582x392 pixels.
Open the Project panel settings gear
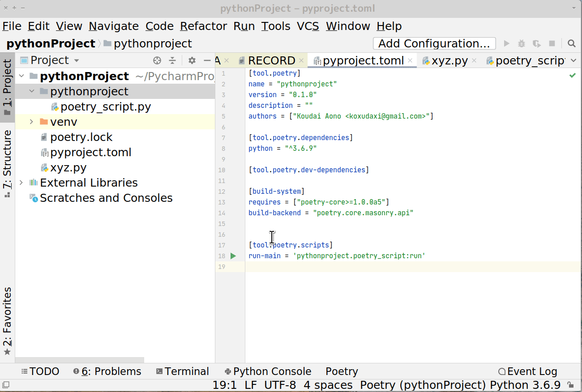[x=192, y=60]
